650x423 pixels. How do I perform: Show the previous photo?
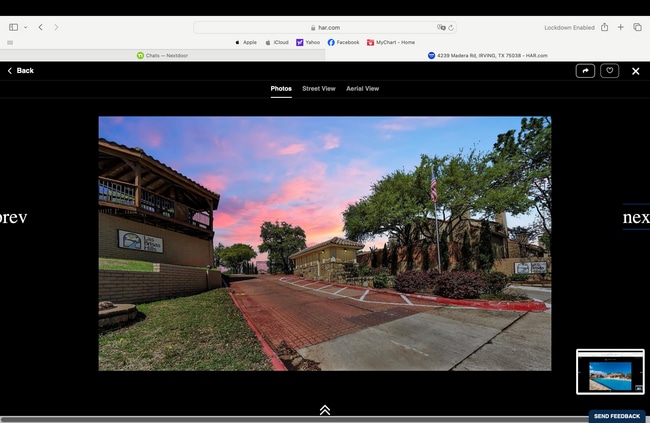tap(14, 217)
